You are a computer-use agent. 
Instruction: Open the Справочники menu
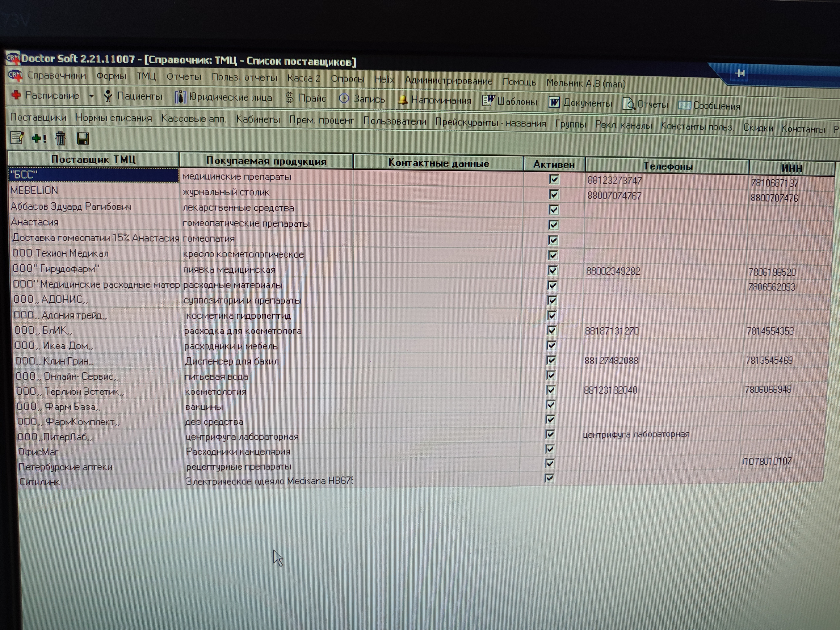pos(56,76)
